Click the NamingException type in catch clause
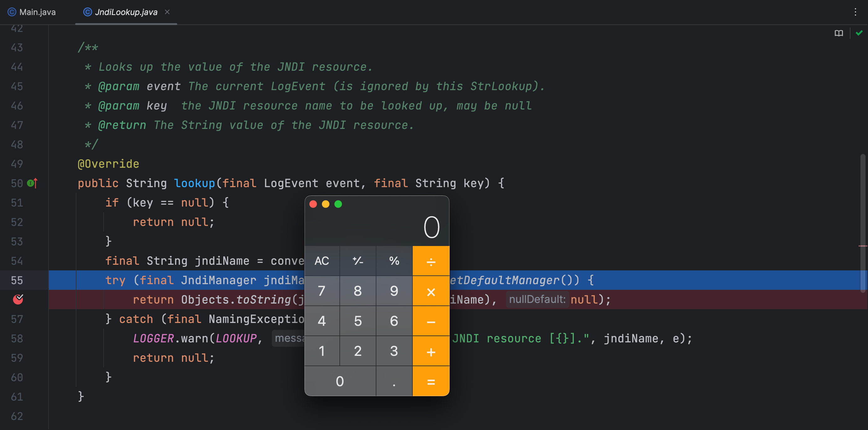 (x=256, y=319)
